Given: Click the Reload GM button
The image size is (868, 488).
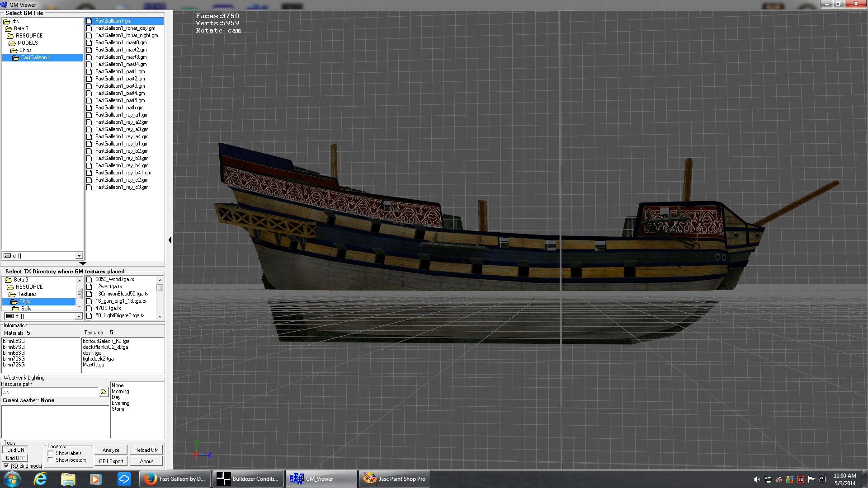Looking at the screenshot, I should point(146,450).
